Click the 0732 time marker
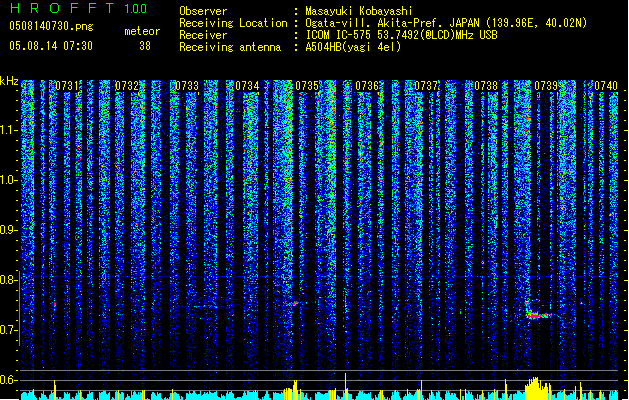 coord(127,86)
